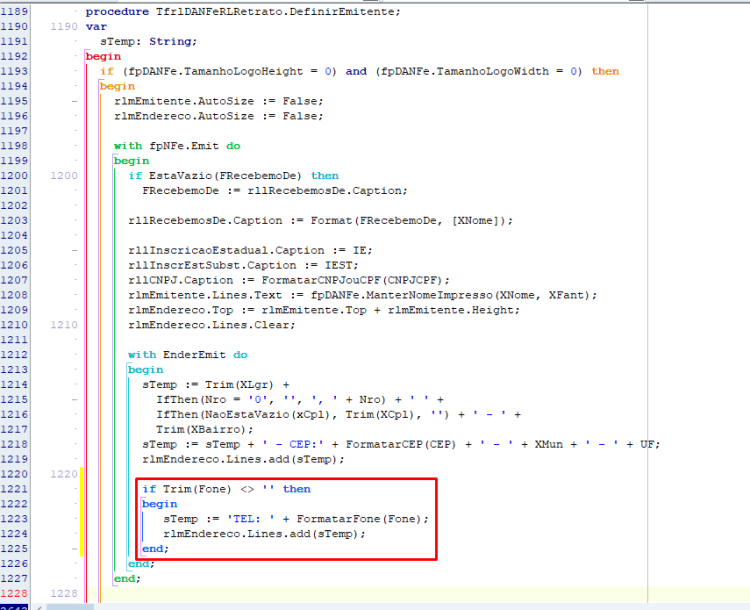750x610 pixels.
Task: Click the procedure TfrlDANFeRLRetrato.DefinirEmitente declaration line
Action: click(x=243, y=11)
